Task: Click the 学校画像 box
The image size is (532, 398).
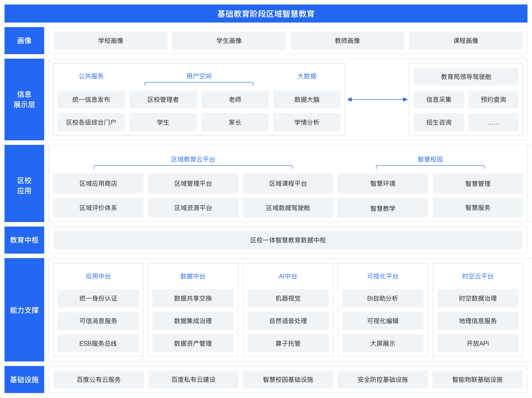Action: point(111,41)
